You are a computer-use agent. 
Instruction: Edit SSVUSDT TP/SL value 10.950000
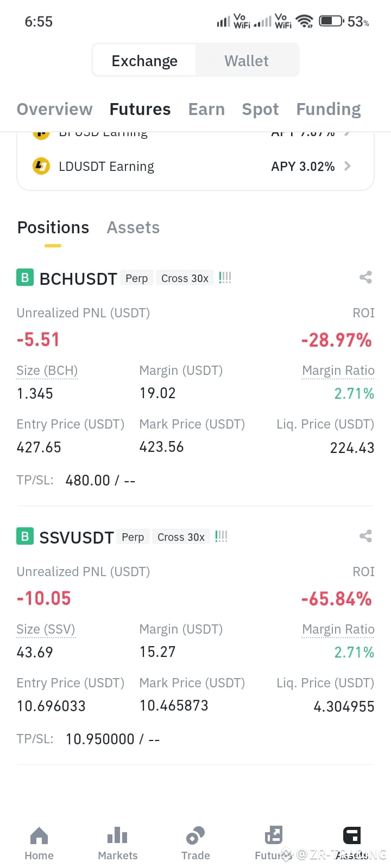[x=100, y=739]
